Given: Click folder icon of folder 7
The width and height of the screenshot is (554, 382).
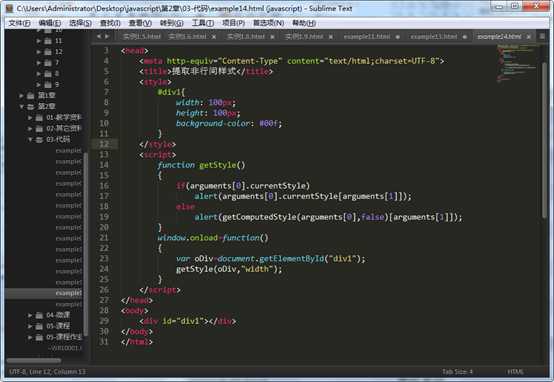Looking at the screenshot, I should [48, 63].
